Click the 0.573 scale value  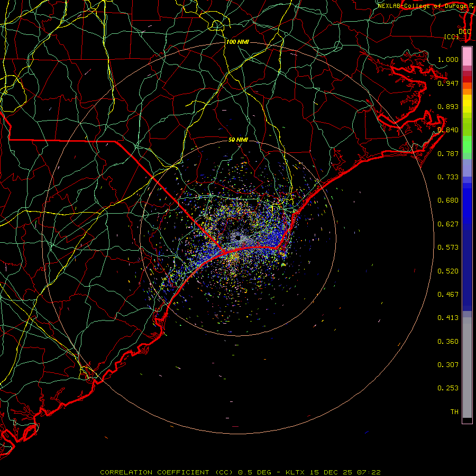click(448, 248)
